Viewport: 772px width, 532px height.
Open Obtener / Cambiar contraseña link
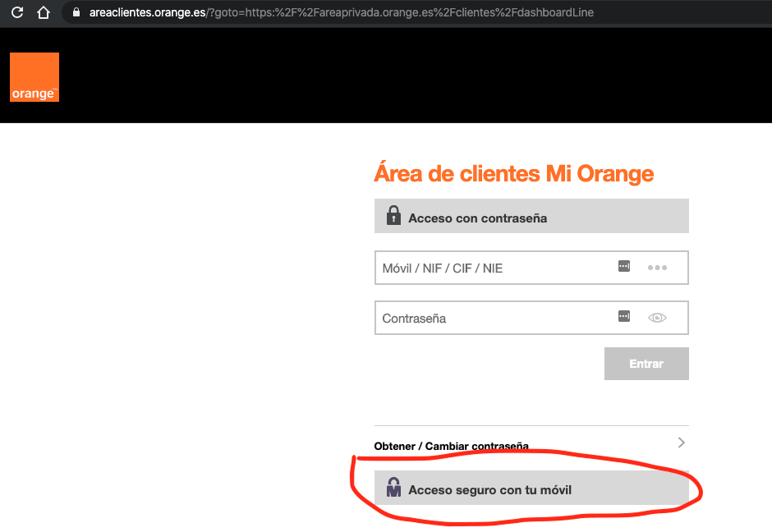pyautogui.click(x=451, y=446)
